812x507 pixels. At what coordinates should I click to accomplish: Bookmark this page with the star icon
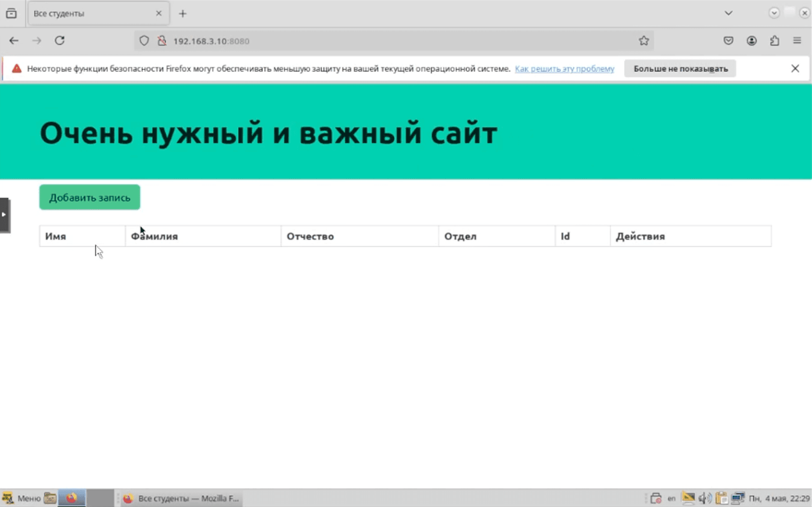point(643,41)
